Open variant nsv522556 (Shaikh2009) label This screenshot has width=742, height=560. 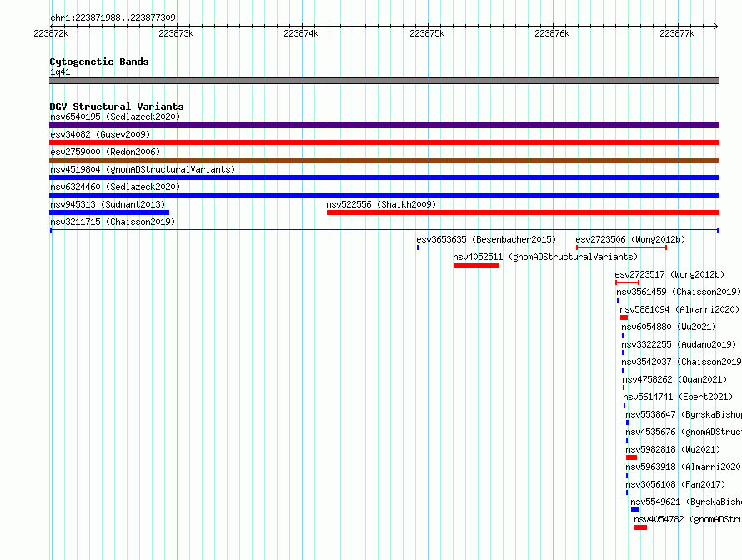point(381,204)
